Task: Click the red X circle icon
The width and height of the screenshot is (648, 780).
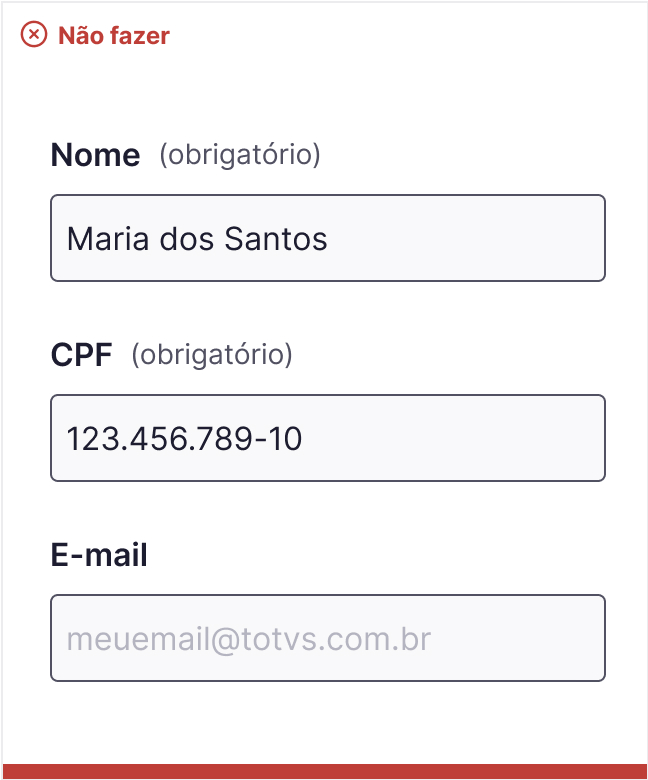Action: [x=34, y=35]
